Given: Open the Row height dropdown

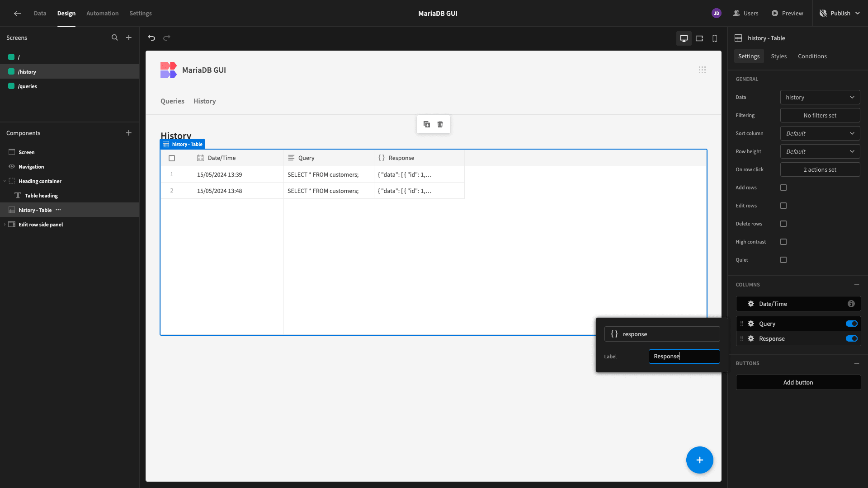Looking at the screenshot, I should (x=820, y=151).
